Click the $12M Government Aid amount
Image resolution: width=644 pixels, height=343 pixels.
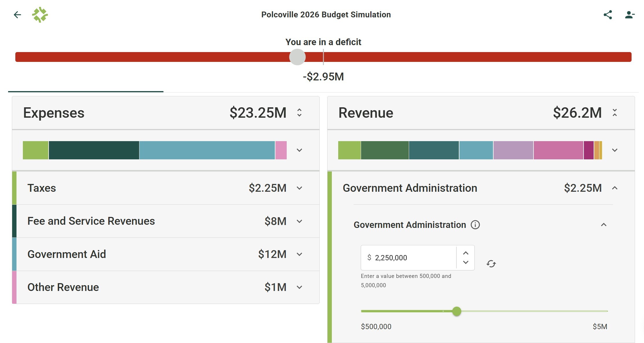point(272,254)
